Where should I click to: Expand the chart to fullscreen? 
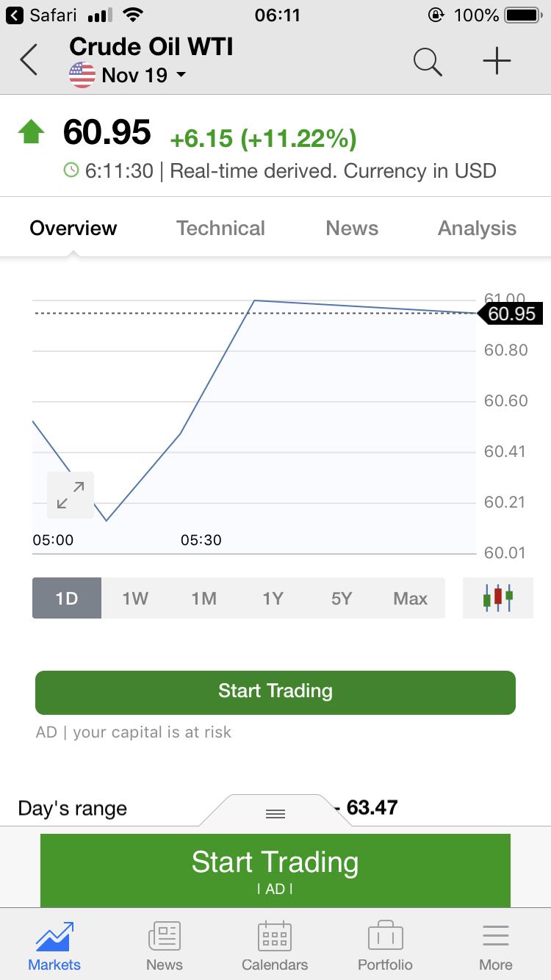click(71, 495)
